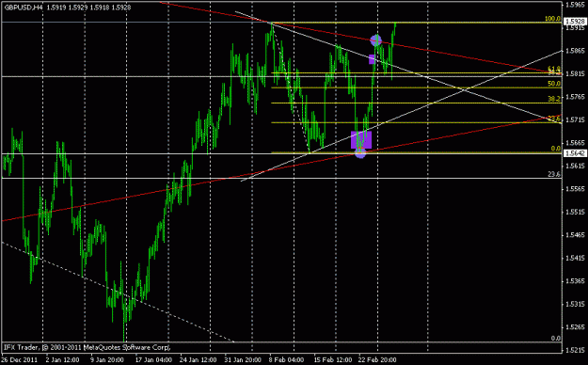Click the yellow 100.0 Fibonacci level label

(x=553, y=19)
